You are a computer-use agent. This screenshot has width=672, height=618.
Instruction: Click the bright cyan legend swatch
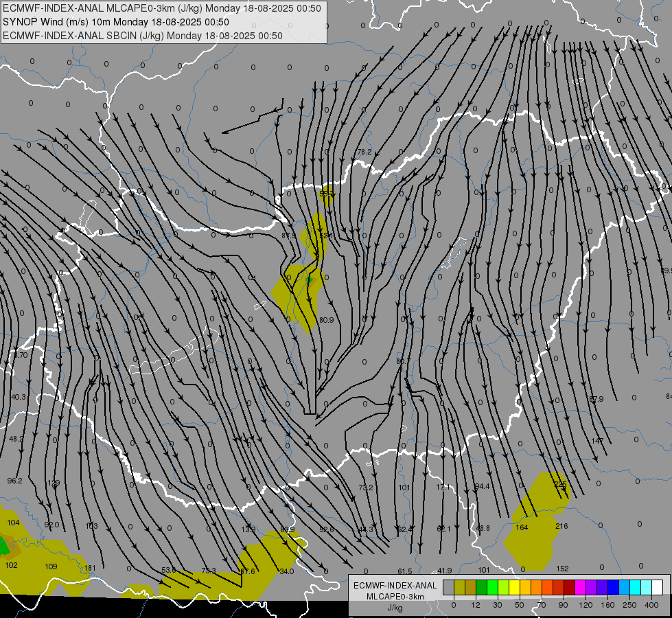[x=635, y=588]
